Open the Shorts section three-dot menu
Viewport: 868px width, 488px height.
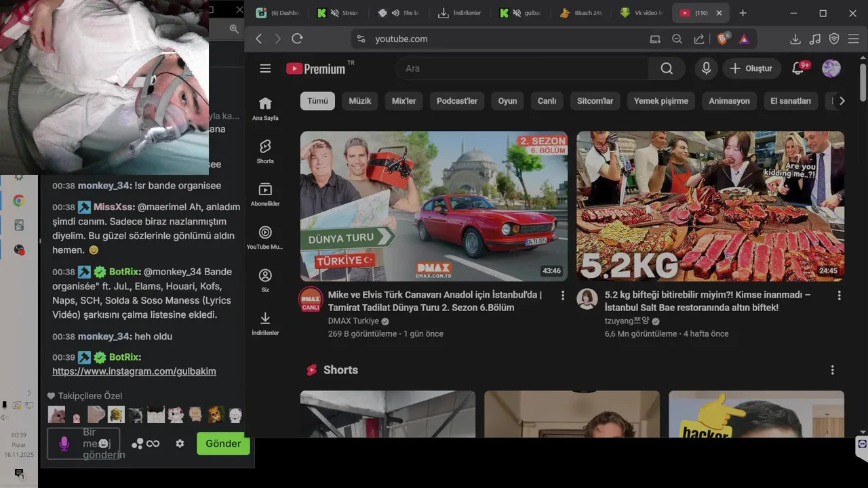(x=832, y=370)
